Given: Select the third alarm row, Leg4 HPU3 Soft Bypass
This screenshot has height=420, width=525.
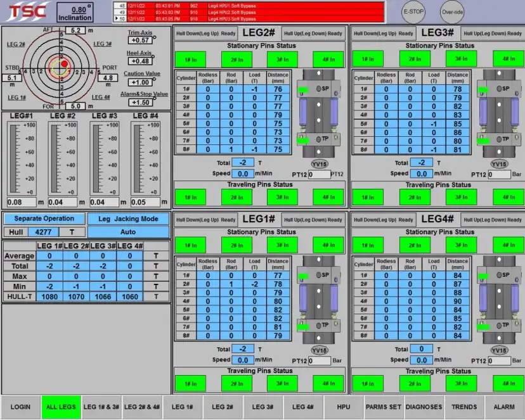Looking at the screenshot, I should coord(249,19).
